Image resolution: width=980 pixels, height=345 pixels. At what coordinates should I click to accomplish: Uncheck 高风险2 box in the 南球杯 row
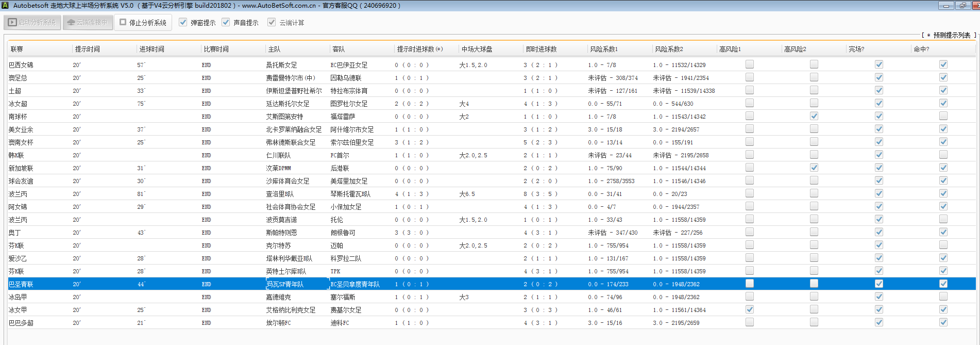[x=814, y=116]
